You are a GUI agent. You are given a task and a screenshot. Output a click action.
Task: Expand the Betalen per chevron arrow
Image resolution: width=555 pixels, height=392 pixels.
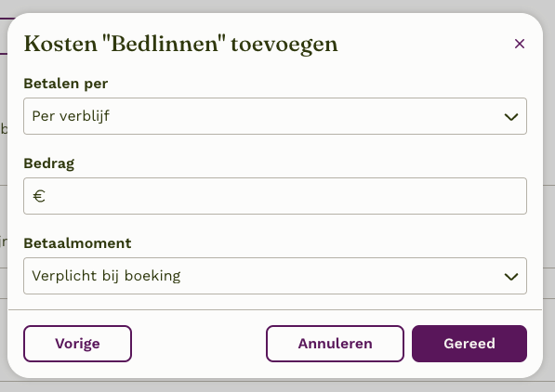(x=511, y=117)
